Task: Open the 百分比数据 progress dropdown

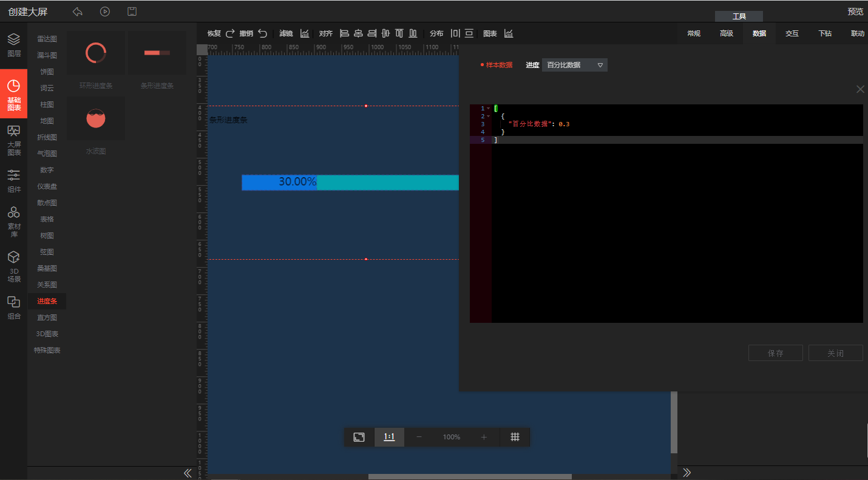Action: [574, 65]
